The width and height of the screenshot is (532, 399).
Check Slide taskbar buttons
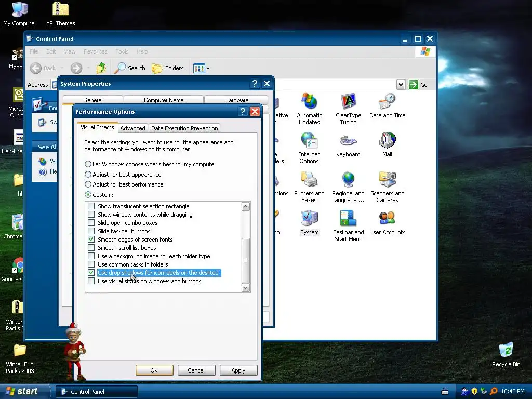(x=91, y=231)
